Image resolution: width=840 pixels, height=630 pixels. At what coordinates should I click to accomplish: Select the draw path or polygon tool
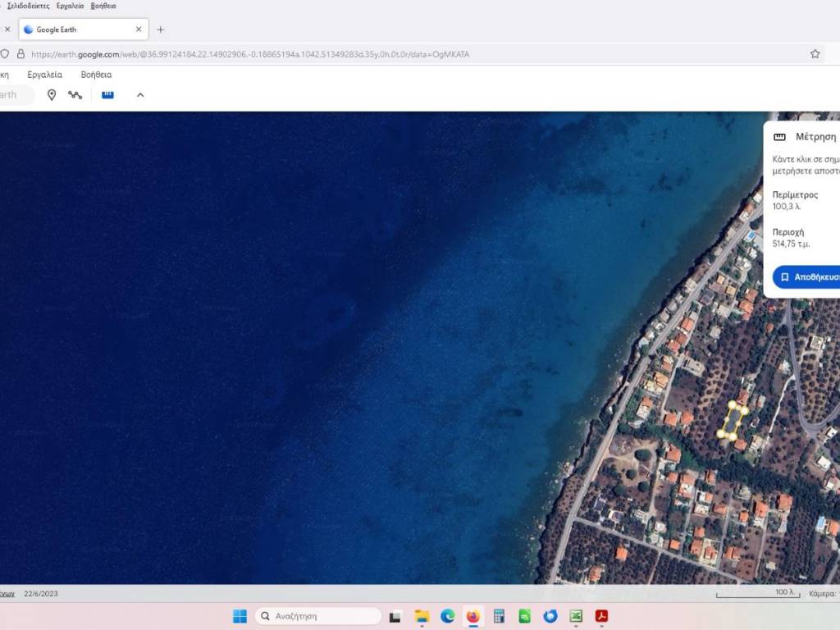coord(75,95)
